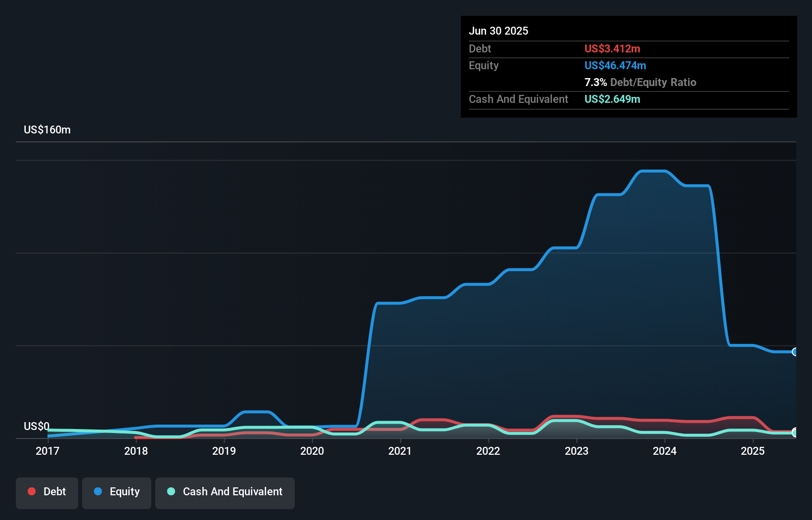Click the blue equity line at its 2023 peak
This screenshot has width=812, height=520.
point(653,171)
